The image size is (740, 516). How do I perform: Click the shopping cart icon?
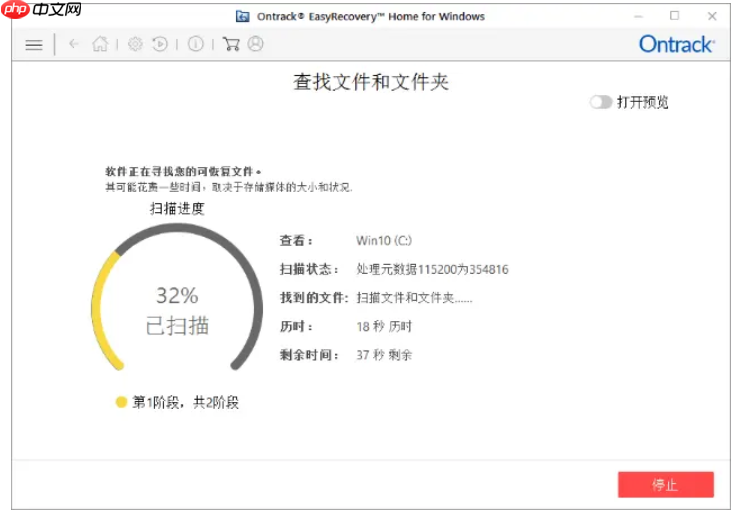[231, 44]
